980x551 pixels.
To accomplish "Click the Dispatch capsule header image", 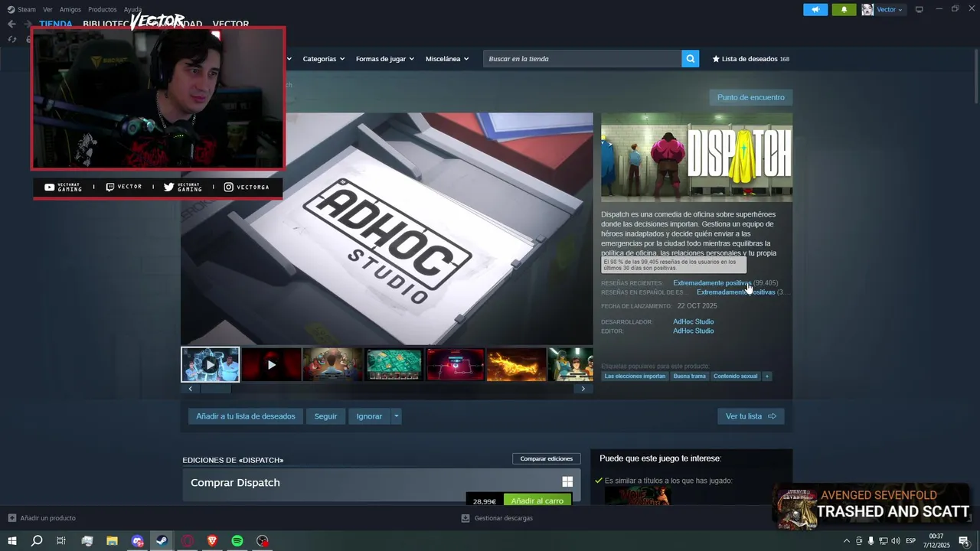I will pos(697,158).
